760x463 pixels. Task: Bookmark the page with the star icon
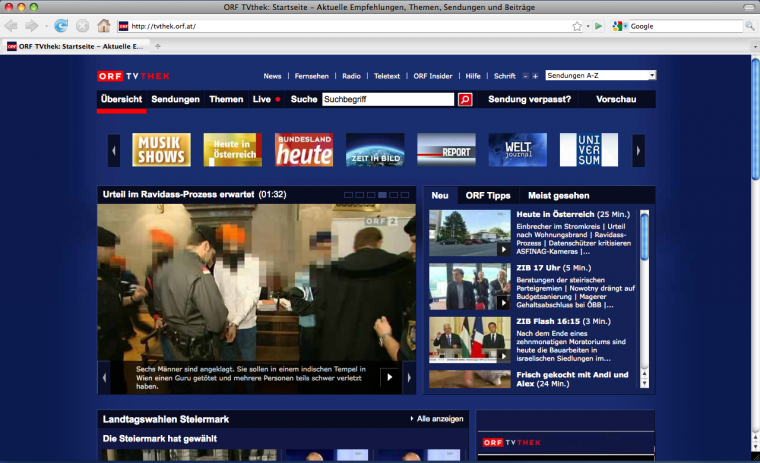(577, 26)
